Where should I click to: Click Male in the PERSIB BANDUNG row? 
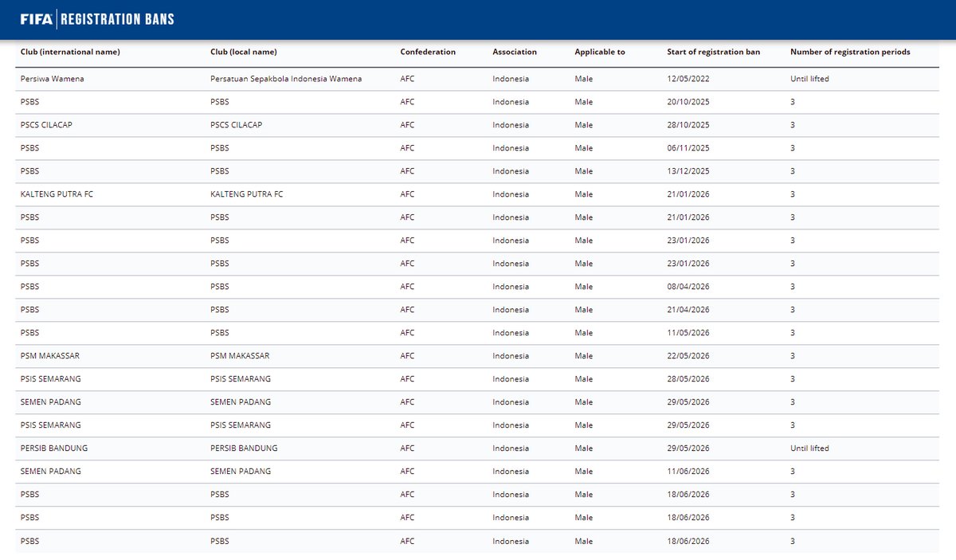(x=584, y=448)
